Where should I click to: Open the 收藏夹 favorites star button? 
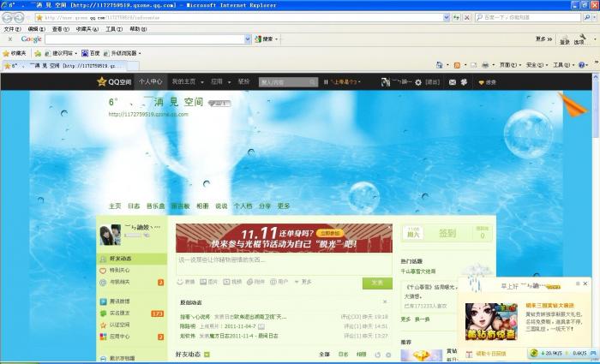pos(15,53)
